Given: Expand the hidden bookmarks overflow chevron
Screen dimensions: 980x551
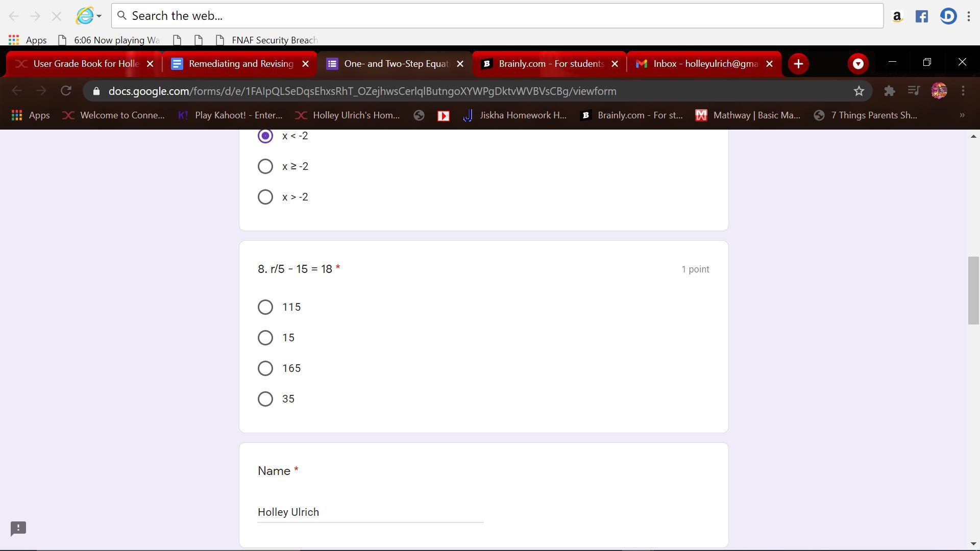Looking at the screenshot, I should coord(962,115).
